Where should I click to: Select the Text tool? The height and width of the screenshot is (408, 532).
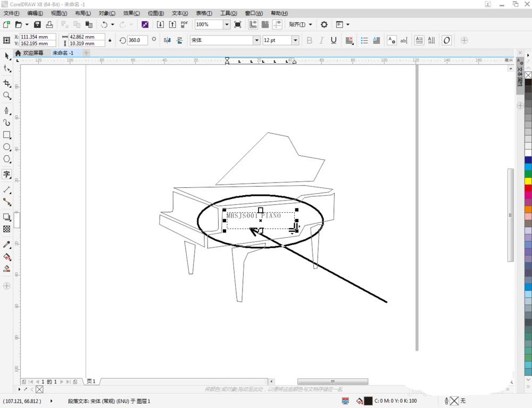coord(7,174)
